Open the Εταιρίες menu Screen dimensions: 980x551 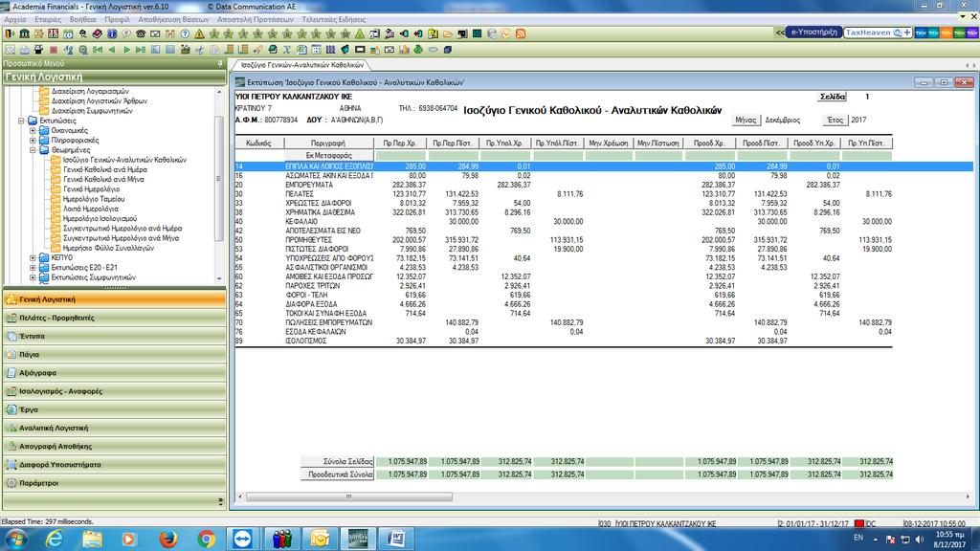point(48,19)
